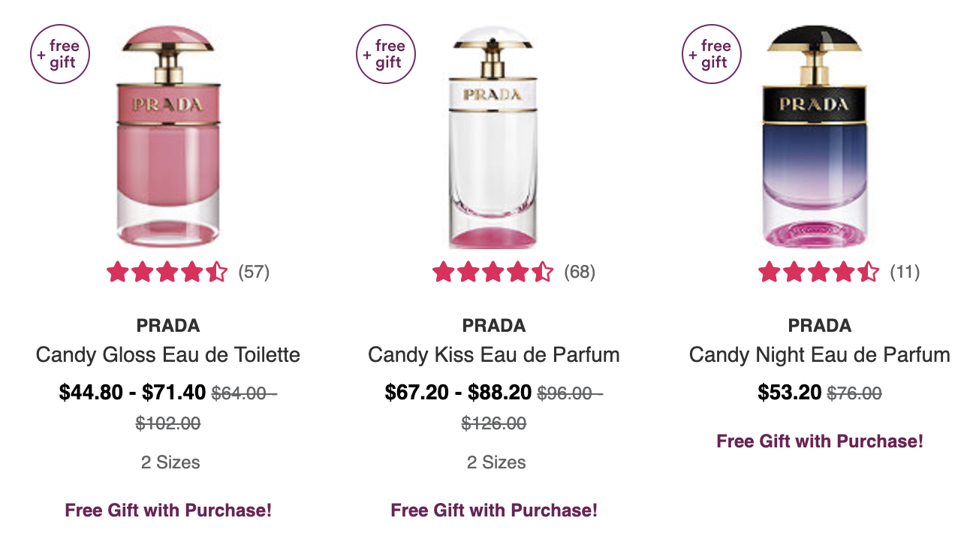Viewport: 976px width, 560px height.
Task: Select Free Gift with Purchase under Candy Gloss
Action: point(168,510)
